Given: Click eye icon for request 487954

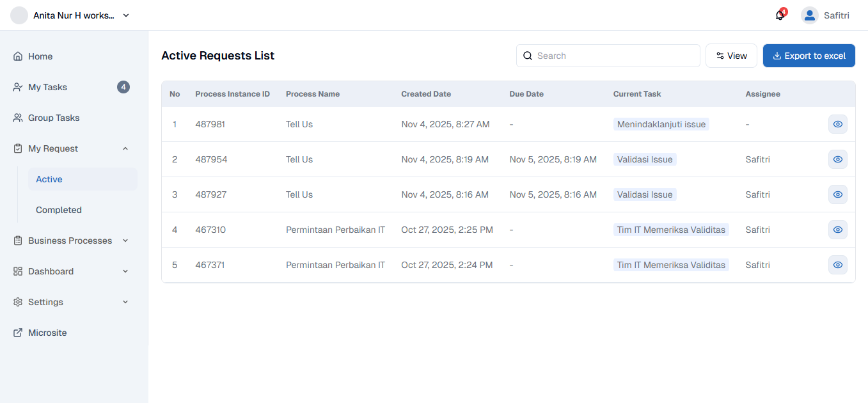Looking at the screenshot, I should 837,159.
